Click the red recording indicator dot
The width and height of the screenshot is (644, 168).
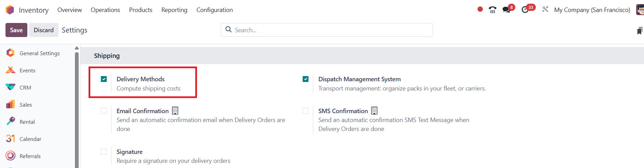coord(480,9)
